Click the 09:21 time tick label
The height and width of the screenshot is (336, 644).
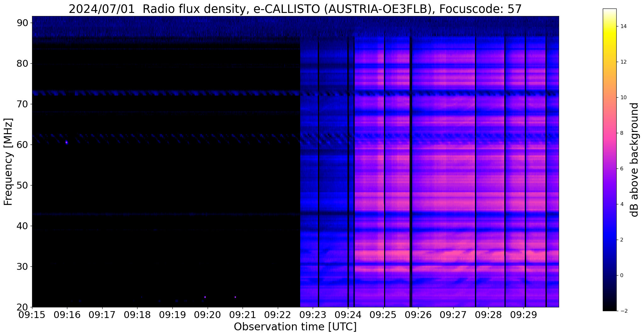click(x=243, y=315)
